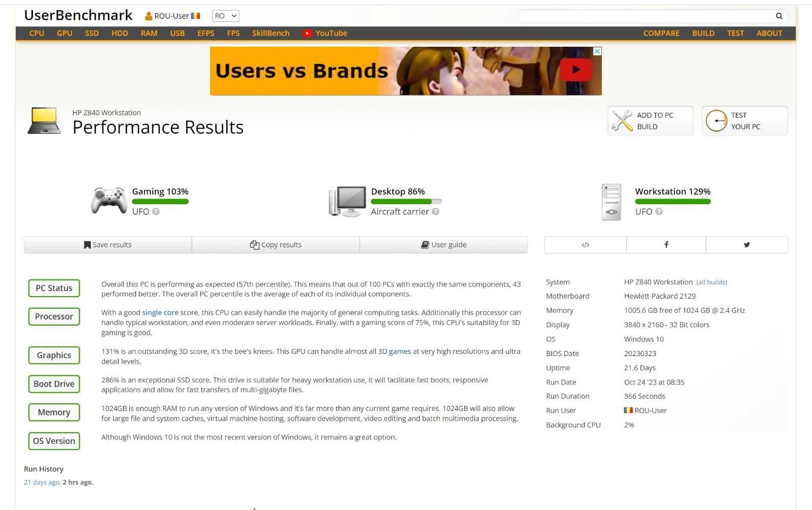The width and height of the screenshot is (812, 510).
Task: Click the embed code icon button
Action: (x=585, y=245)
